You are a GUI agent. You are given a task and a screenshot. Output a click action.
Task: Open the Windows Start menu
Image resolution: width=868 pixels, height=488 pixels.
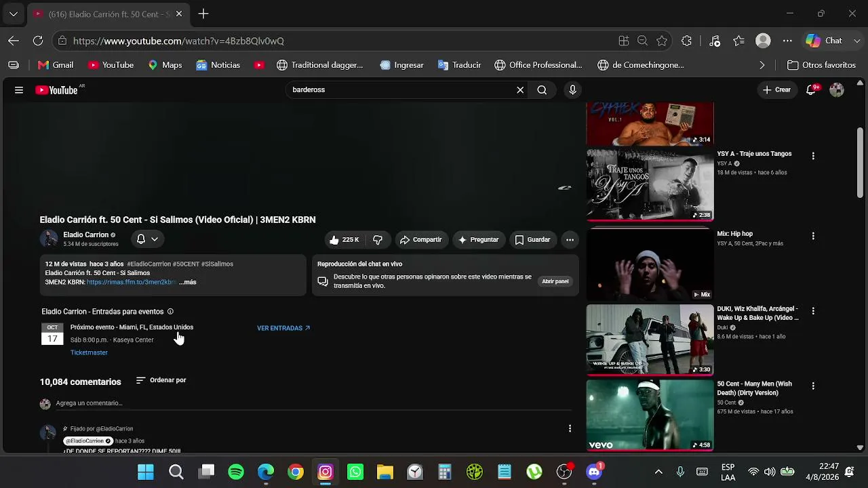146,472
